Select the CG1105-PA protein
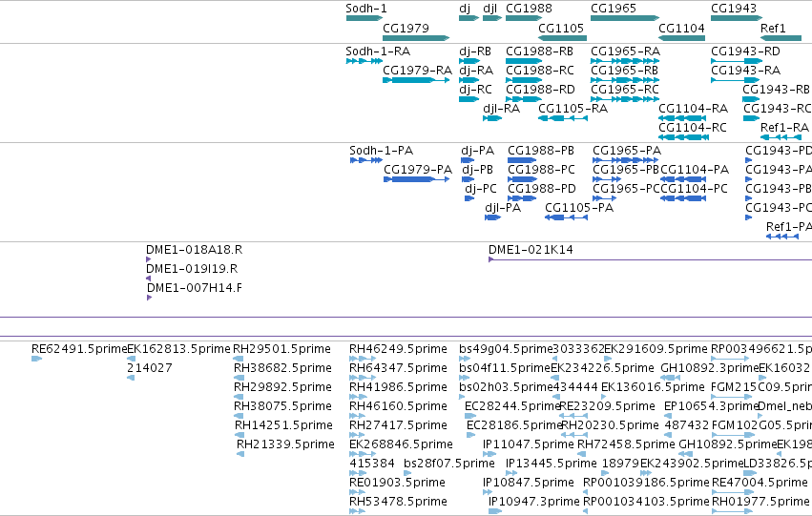 [x=579, y=208]
